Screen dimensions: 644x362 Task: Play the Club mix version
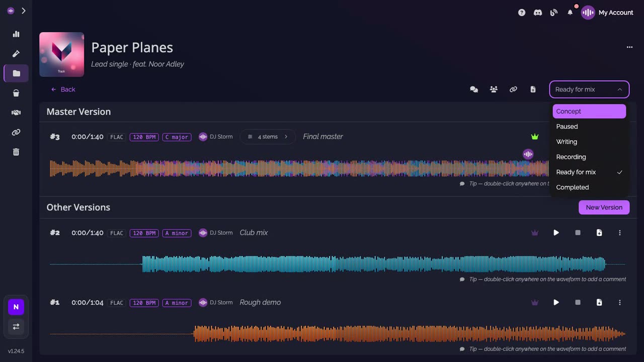point(556,233)
